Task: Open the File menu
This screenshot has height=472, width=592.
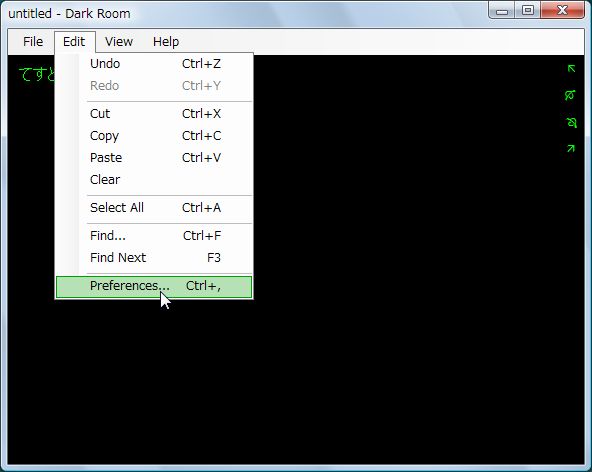Action: (x=33, y=42)
